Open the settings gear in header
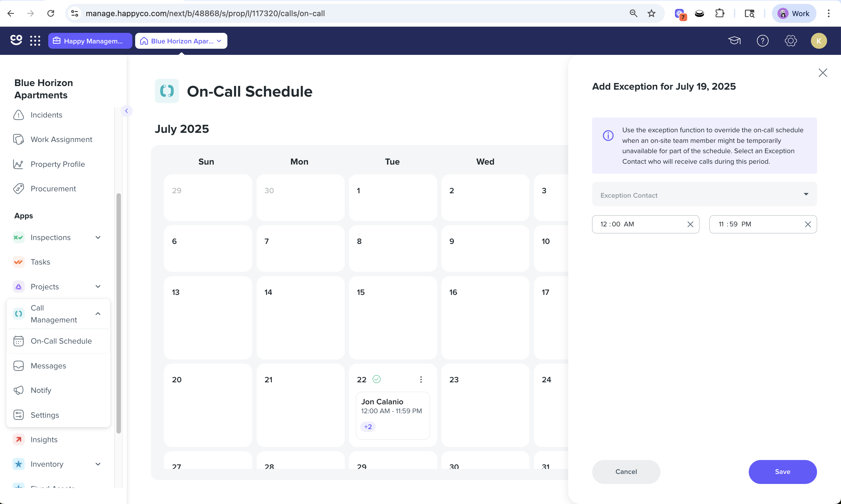The width and height of the screenshot is (841, 504). (x=791, y=41)
